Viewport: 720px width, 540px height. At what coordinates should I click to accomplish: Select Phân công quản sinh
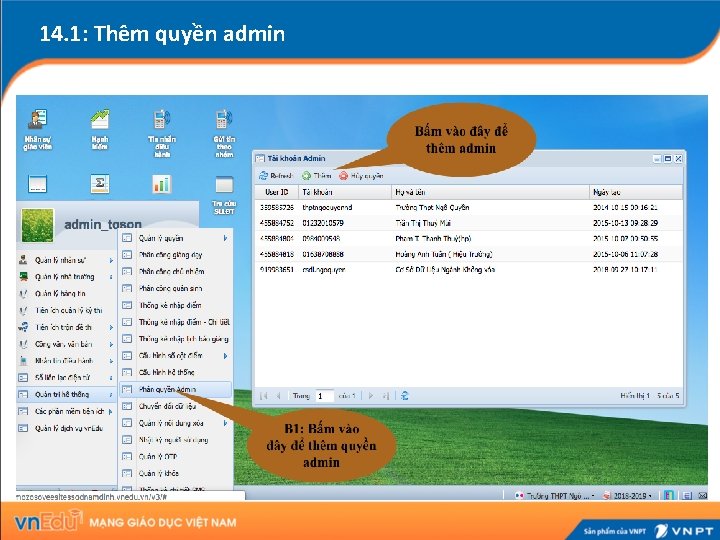point(175,288)
